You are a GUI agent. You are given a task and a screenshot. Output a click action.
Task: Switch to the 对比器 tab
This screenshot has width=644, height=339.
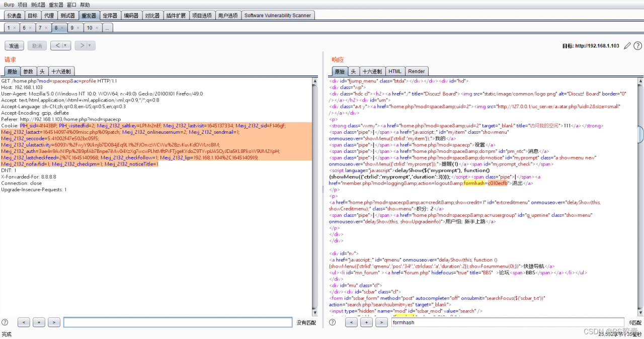pos(152,16)
